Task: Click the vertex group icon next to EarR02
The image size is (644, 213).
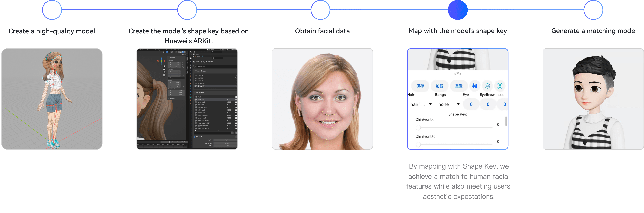Action: (196, 78)
